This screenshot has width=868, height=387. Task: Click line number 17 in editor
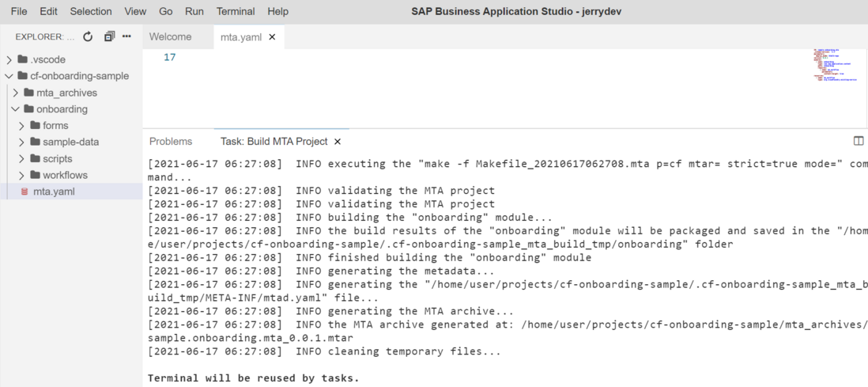tap(170, 57)
